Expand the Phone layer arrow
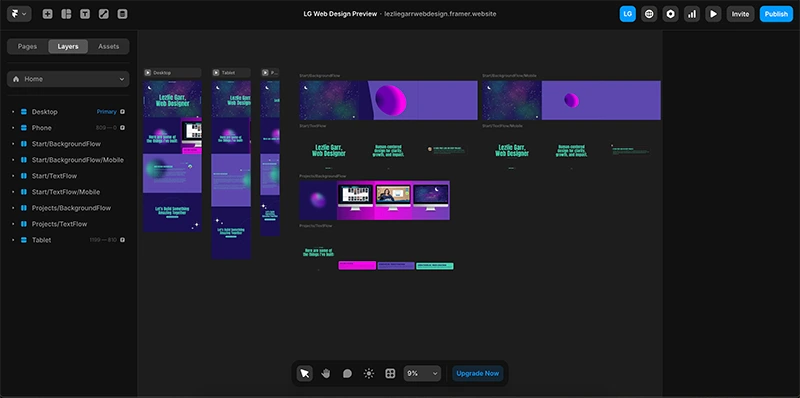Viewport: 800px width, 398px height. coord(13,128)
